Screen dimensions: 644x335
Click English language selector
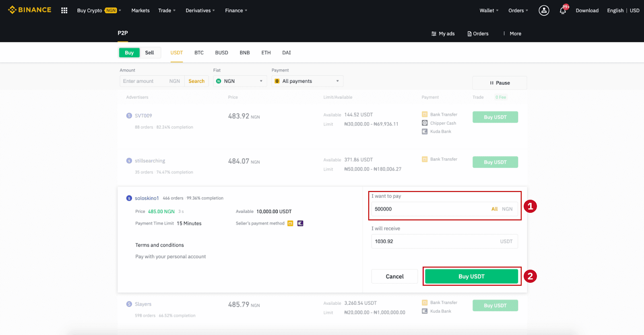point(615,10)
